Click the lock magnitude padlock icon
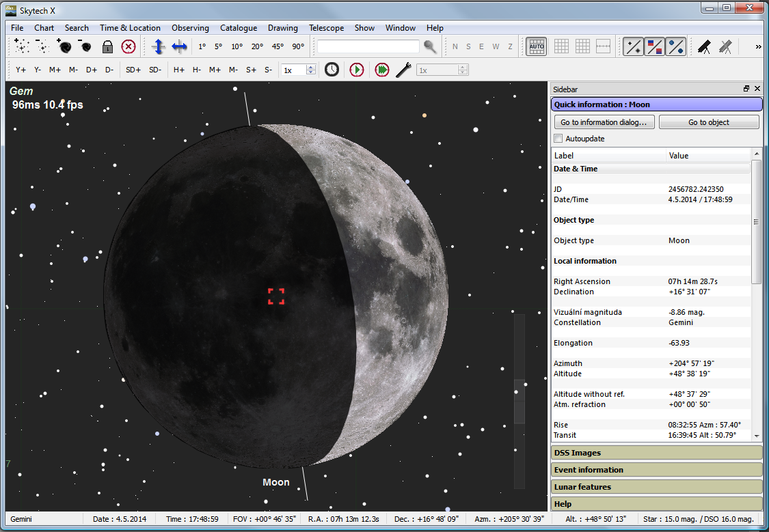 point(107,46)
